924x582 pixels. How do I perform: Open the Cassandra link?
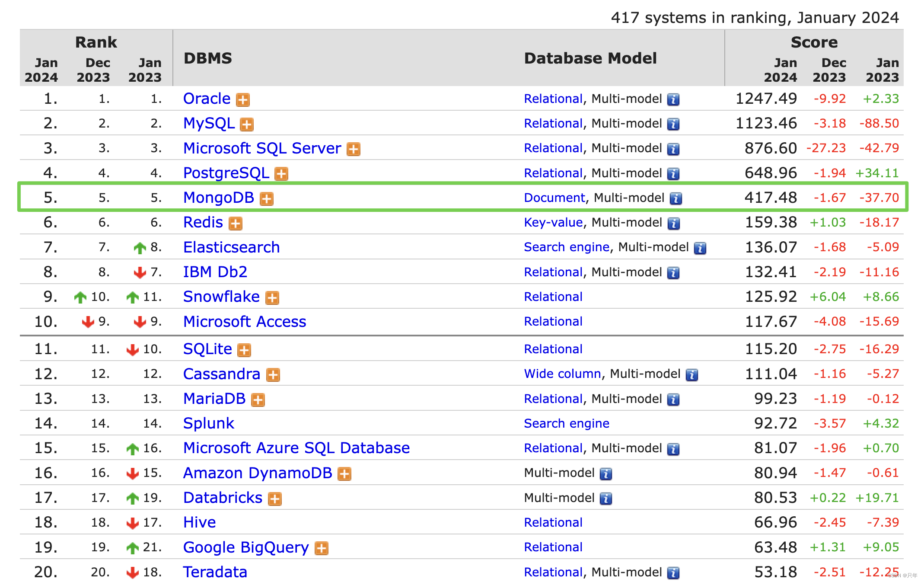(x=222, y=374)
